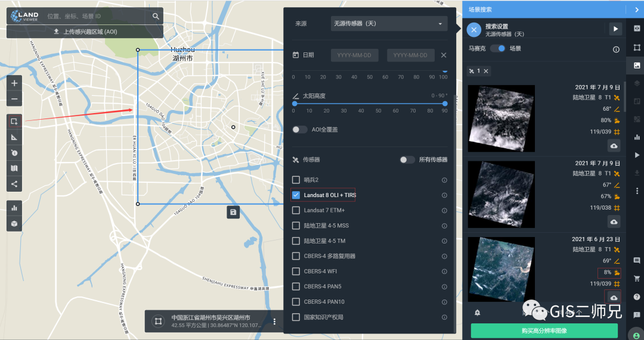Focus the 位置、坐标、场景 ID search box
This screenshot has height=340, width=644.
pos(97,17)
